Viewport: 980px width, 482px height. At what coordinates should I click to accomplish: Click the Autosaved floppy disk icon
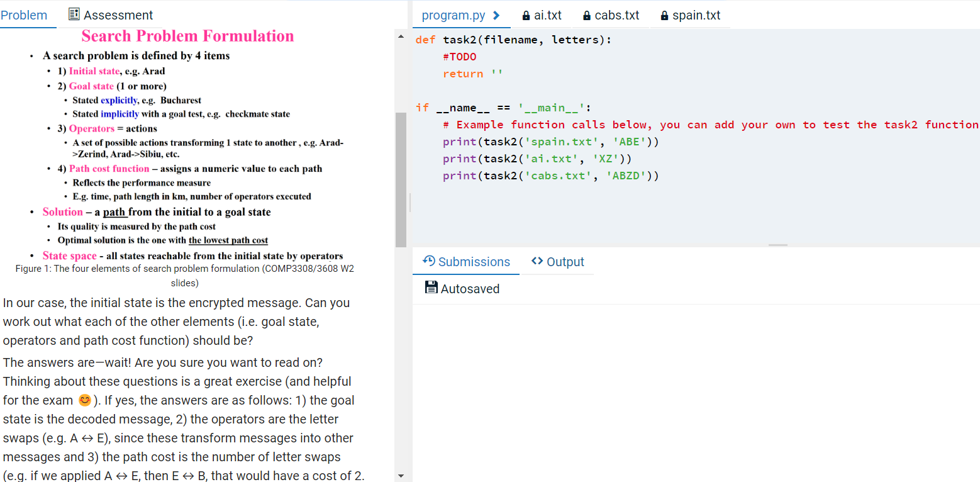[432, 288]
